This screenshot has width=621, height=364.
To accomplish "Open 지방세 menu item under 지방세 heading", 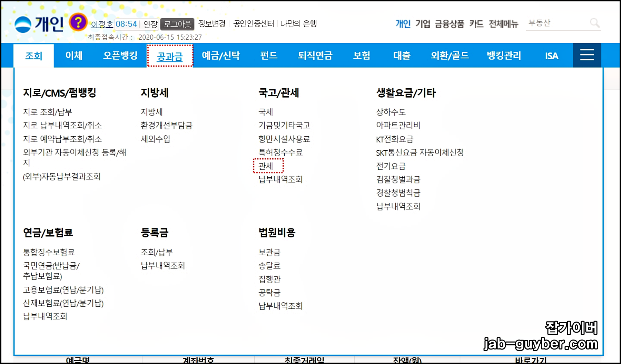I will [x=152, y=112].
